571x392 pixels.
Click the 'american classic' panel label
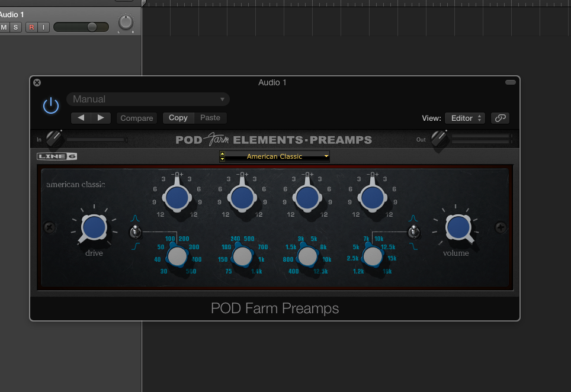coord(76,185)
